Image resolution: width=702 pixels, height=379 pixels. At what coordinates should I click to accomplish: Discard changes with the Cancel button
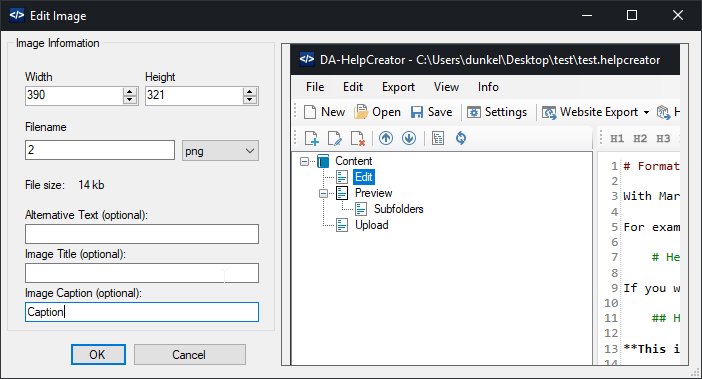pos(189,355)
